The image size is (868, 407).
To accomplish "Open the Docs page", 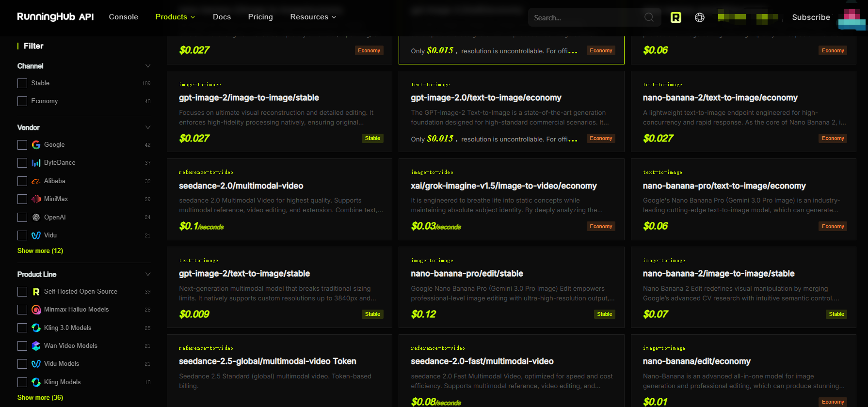I will coord(222,17).
